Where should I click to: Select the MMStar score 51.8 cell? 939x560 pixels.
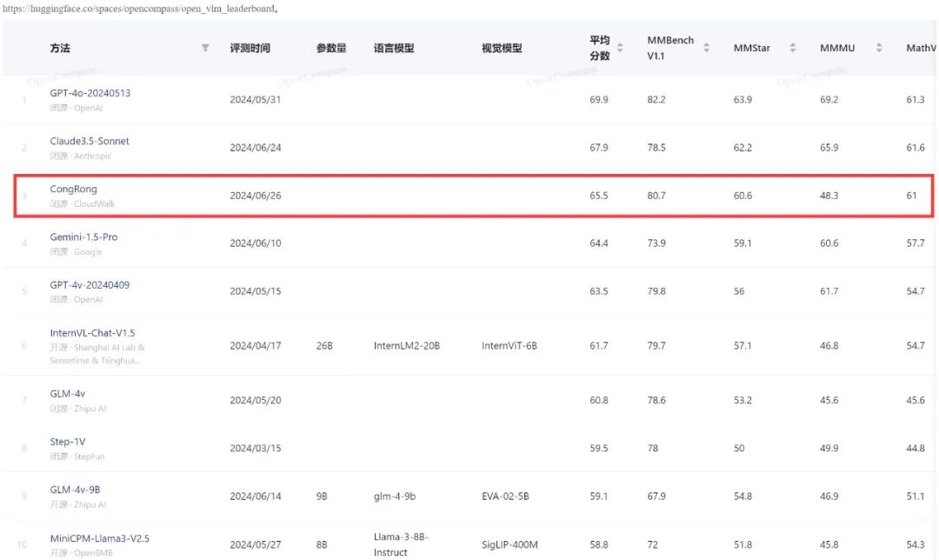pos(743,544)
